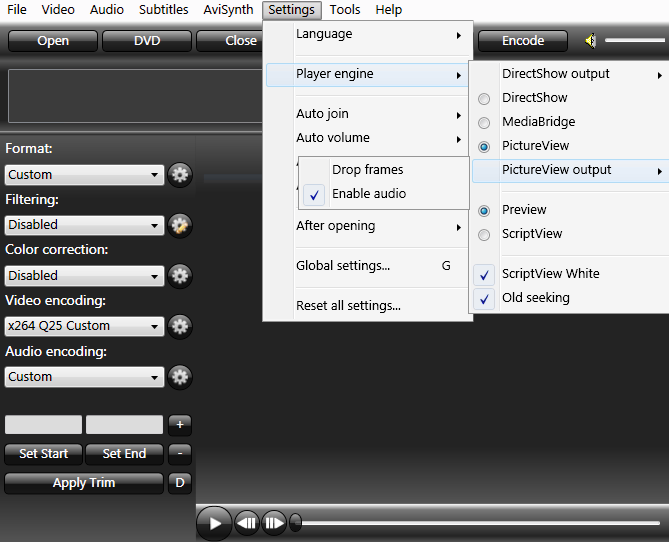Viewport: 669px width, 542px height.
Task: Open Color correction gear settings
Action: [x=180, y=275]
